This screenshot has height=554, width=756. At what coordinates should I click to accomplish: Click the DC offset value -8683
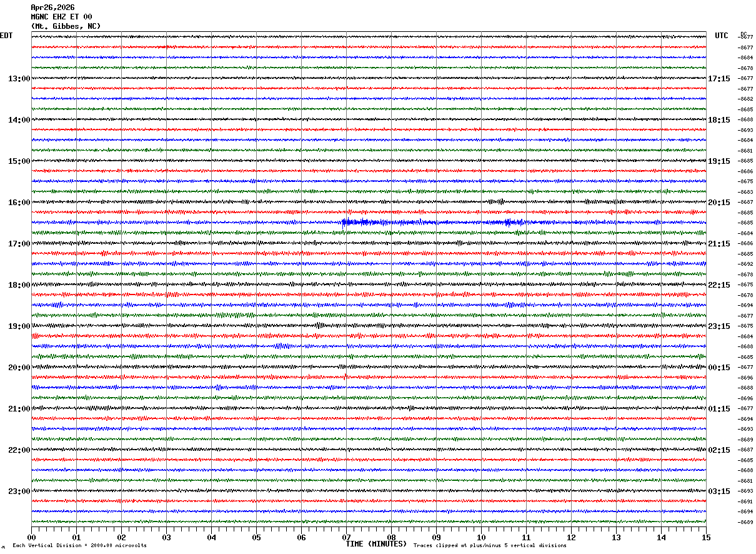pos(746,192)
